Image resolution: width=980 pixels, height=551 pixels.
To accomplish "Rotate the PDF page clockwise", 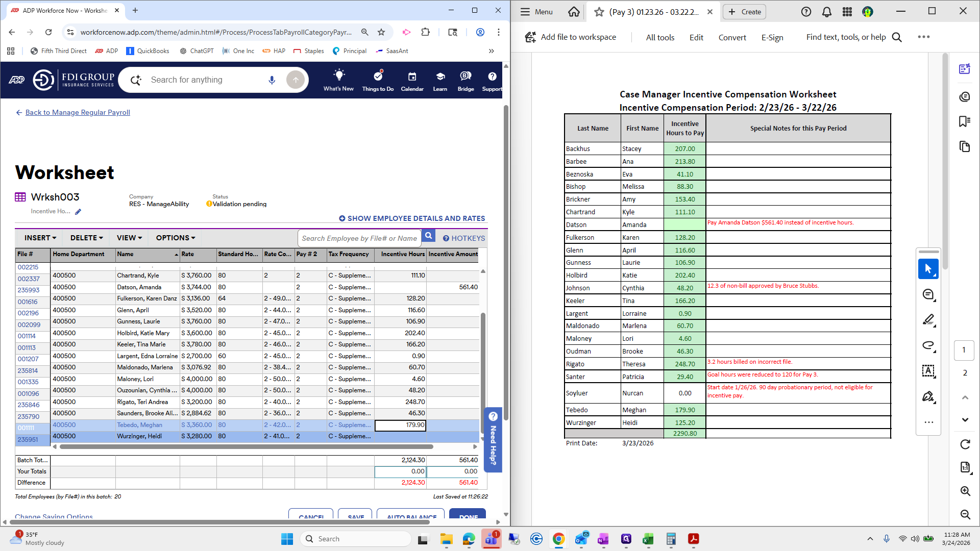I will click(x=965, y=444).
